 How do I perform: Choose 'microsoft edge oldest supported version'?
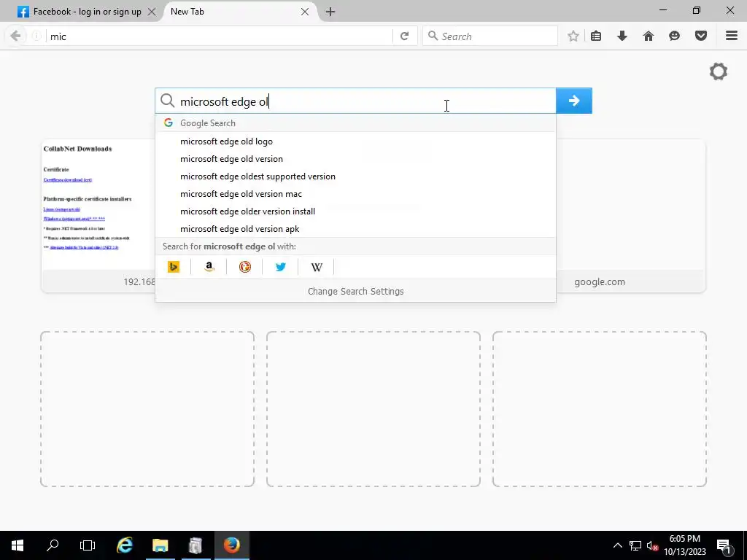click(355, 176)
